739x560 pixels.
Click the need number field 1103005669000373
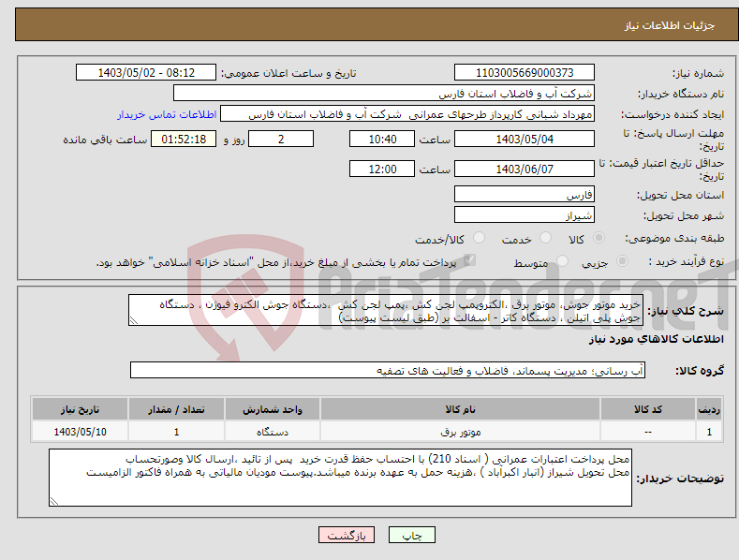click(x=525, y=73)
